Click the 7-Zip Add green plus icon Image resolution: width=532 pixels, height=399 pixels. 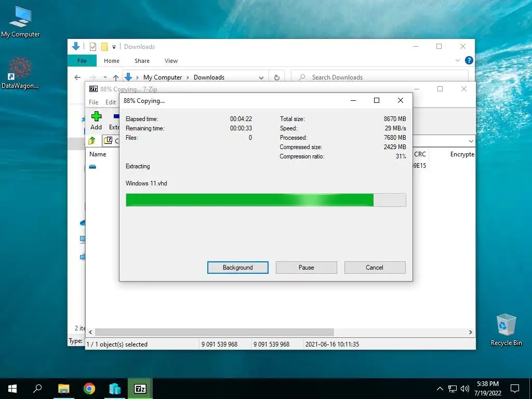point(96,117)
